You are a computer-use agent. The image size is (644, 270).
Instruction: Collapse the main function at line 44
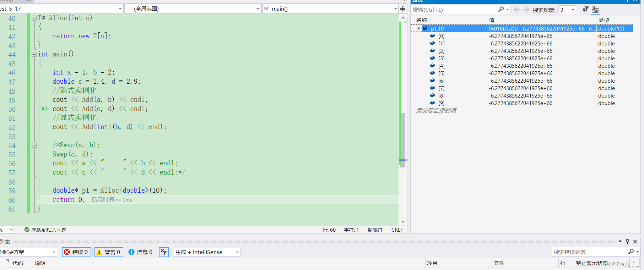[34, 54]
